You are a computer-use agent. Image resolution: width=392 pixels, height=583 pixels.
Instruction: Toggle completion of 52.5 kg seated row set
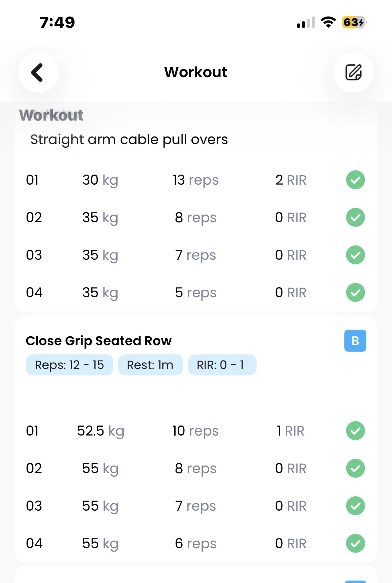pyautogui.click(x=355, y=431)
